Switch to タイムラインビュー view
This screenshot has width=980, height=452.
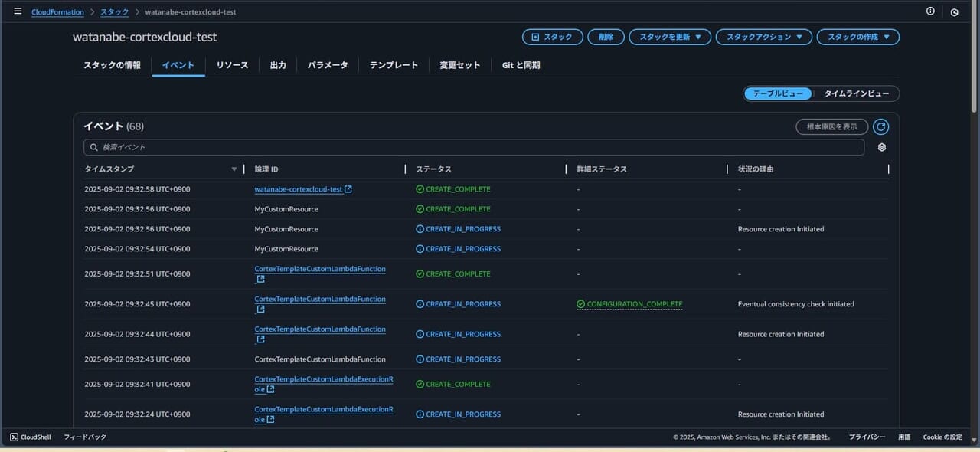856,93
